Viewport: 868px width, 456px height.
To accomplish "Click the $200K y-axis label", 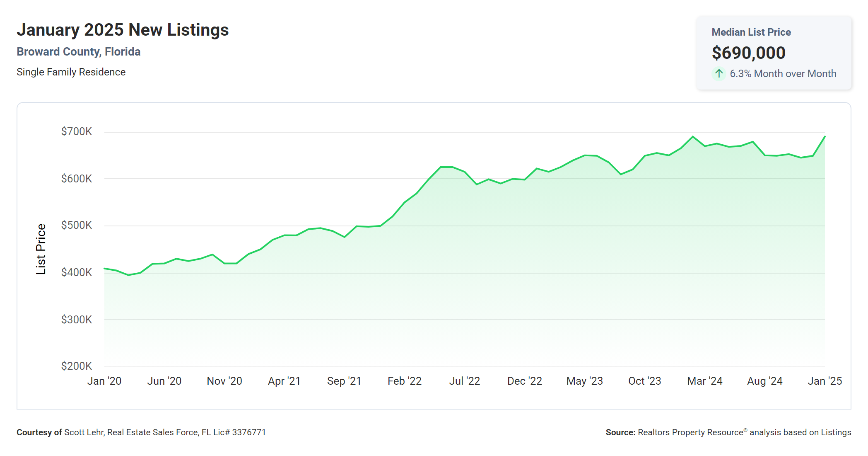I will [77, 366].
